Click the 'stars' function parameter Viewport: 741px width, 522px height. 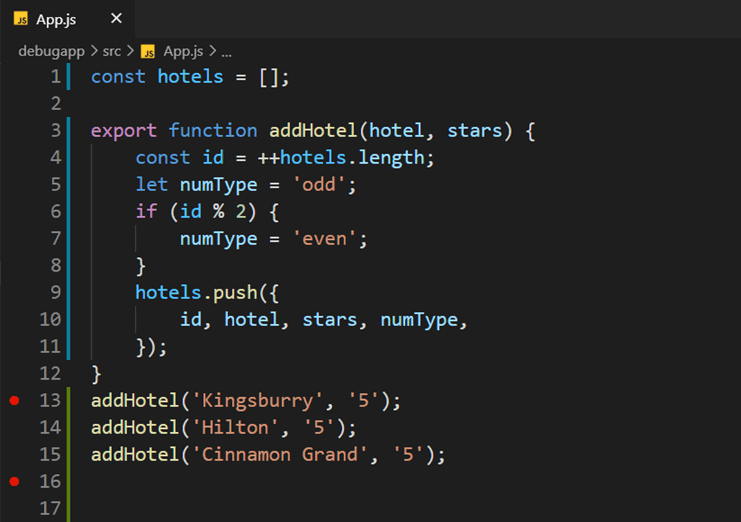[x=474, y=131]
